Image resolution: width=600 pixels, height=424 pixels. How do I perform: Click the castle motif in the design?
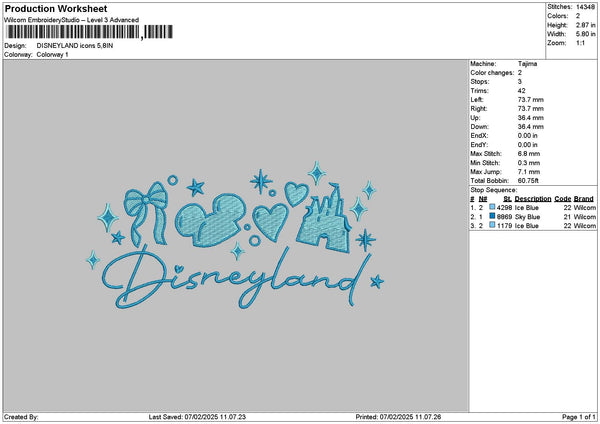coord(325,217)
